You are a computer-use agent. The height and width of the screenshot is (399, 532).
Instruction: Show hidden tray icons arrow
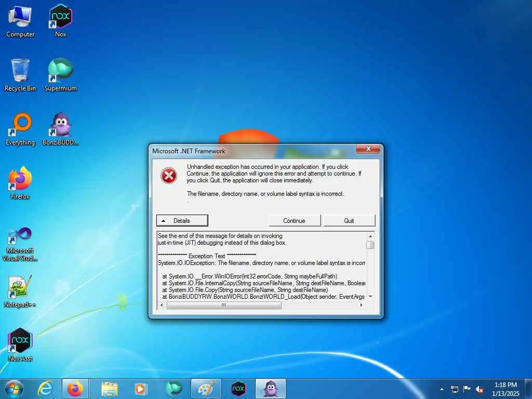tap(442, 389)
